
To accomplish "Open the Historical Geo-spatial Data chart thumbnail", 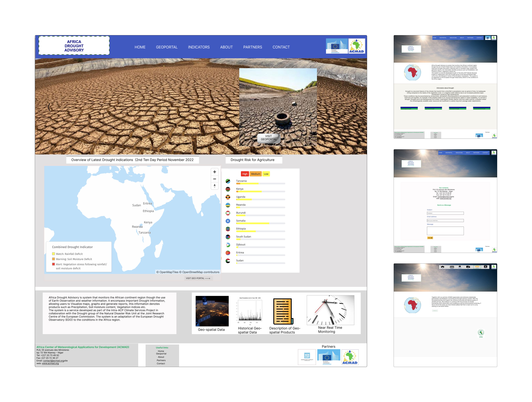I will coord(250,311).
